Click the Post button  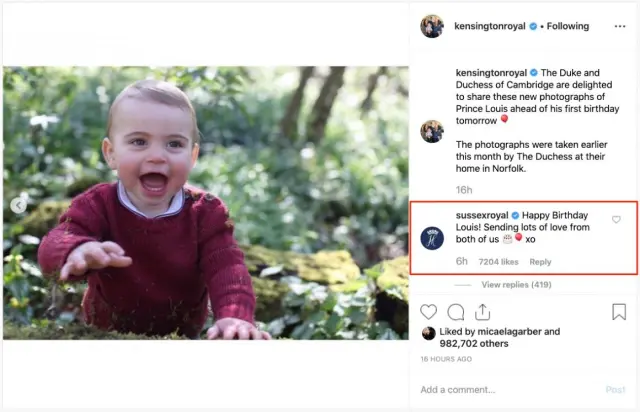pos(616,390)
